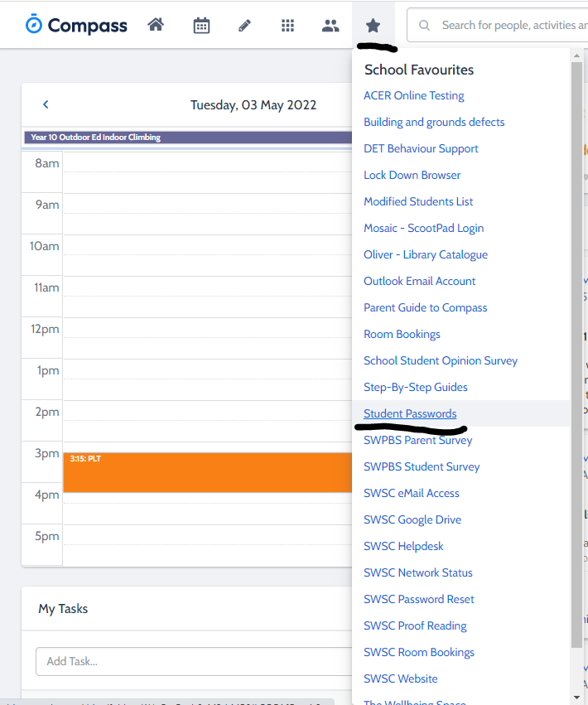Open School Student Opinion Survey link
Image resolution: width=588 pixels, height=705 pixels.
pyautogui.click(x=441, y=361)
